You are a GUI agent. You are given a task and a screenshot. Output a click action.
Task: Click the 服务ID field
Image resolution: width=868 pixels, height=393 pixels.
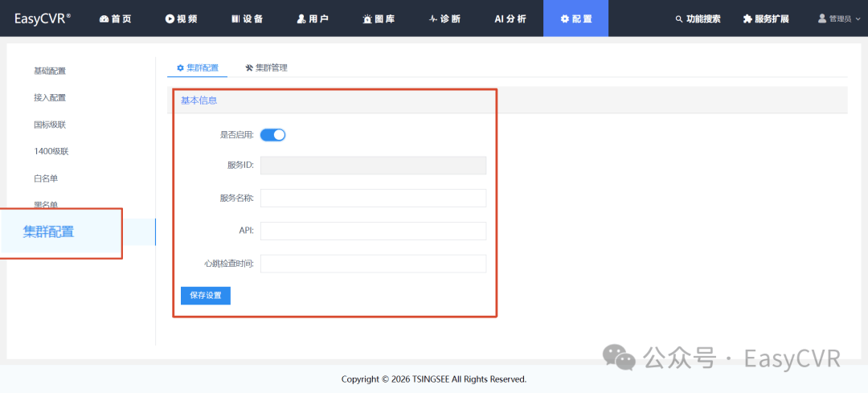(x=373, y=166)
